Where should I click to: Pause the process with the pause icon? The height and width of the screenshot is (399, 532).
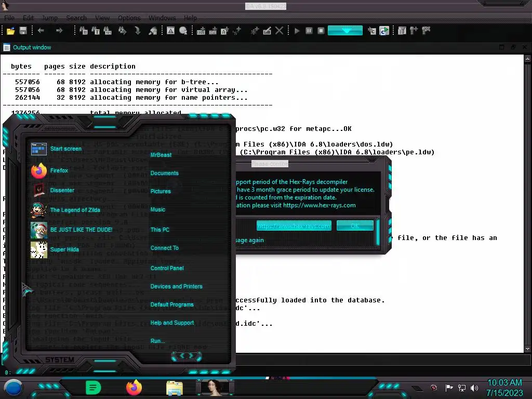click(x=309, y=31)
